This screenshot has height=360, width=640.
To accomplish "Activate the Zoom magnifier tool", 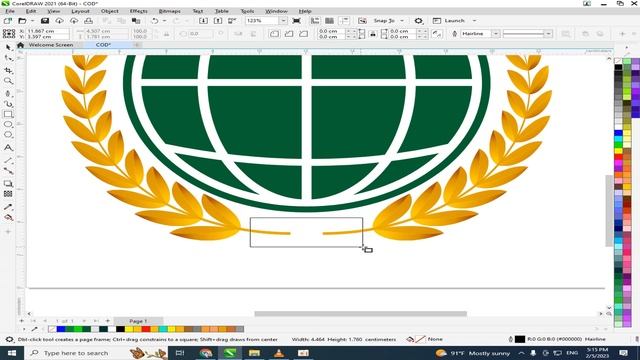I will pyautogui.click(x=8, y=81).
